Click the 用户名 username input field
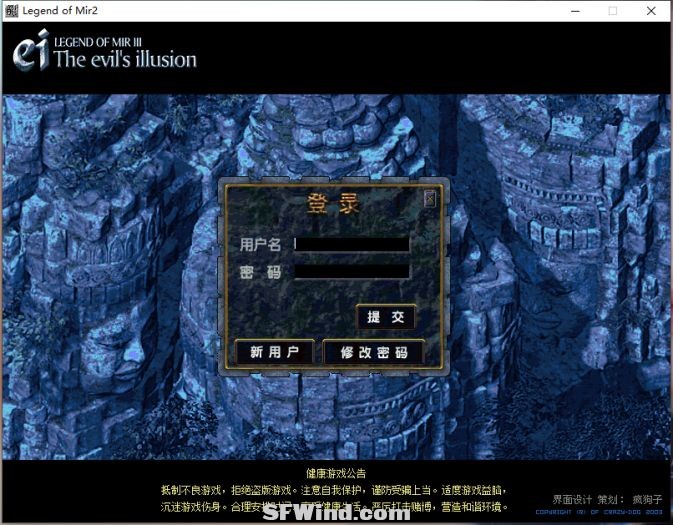This screenshot has height=525, width=673. pyautogui.click(x=352, y=244)
